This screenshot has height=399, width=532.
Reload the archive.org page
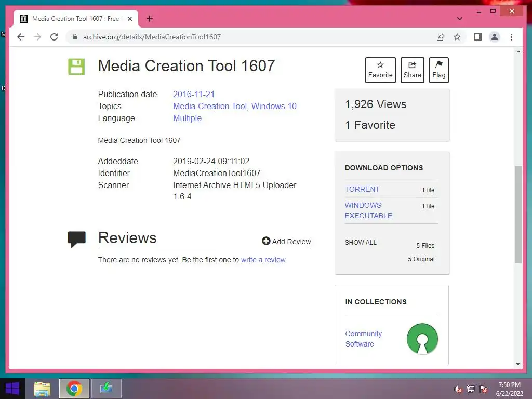[54, 37]
